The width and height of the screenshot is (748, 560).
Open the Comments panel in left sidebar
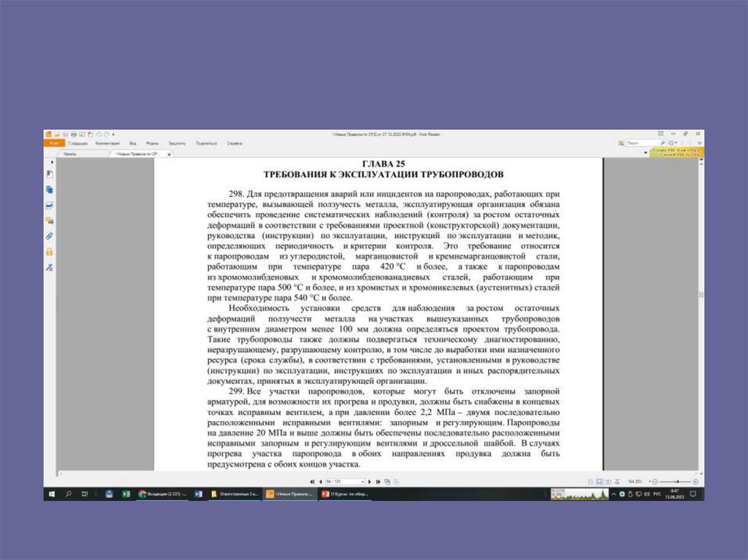pyautogui.click(x=49, y=220)
